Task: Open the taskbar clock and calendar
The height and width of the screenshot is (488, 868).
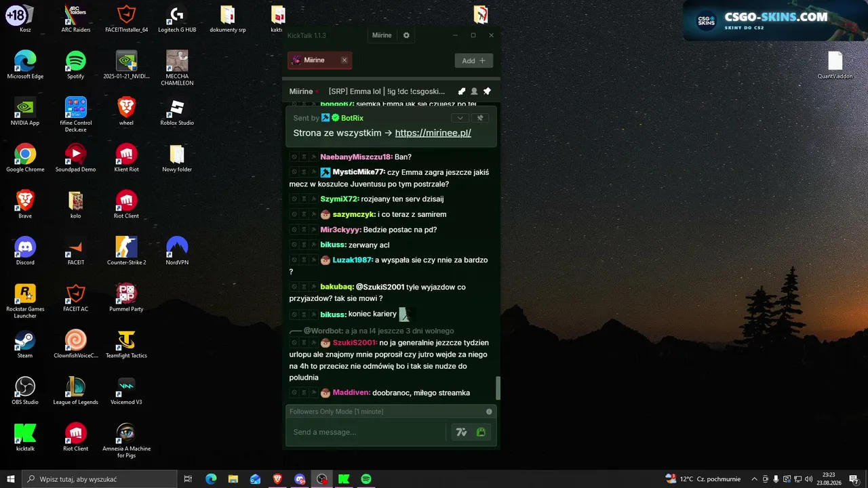Action: 829,479
